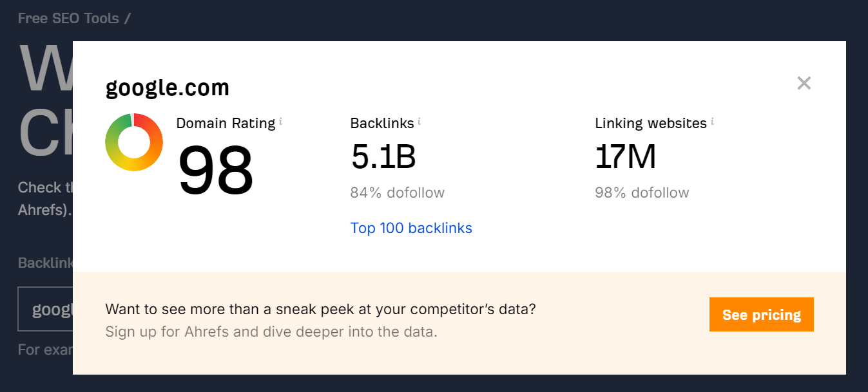Click the Domain Rating donut chart
Viewport: 868px width, 392px height.
click(x=134, y=142)
